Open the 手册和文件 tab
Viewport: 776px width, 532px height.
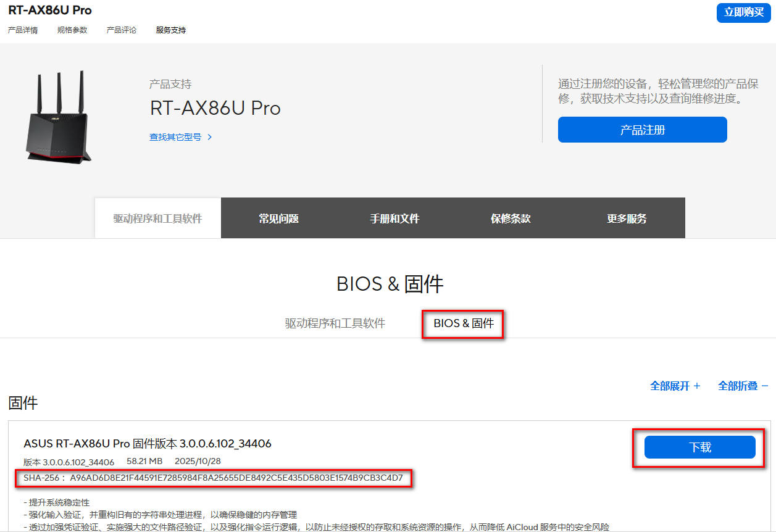[x=395, y=218]
